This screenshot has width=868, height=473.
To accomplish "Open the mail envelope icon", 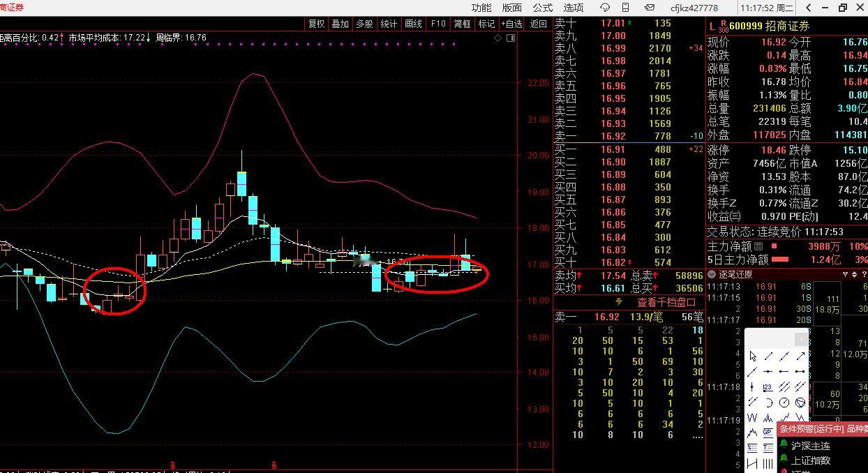I will tap(649, 8).
